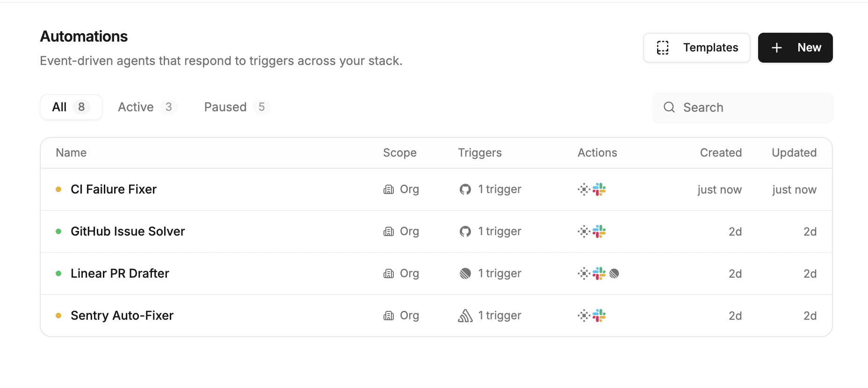This screenshot has height=388, width=868.
Task: Switch to the Paused tab
Action: tap(236, 107)
